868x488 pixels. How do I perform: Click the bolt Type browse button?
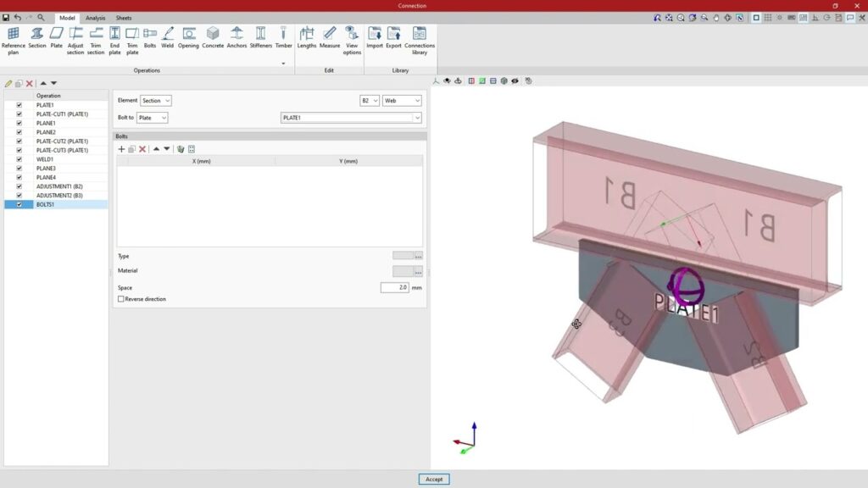click(418, 256)
